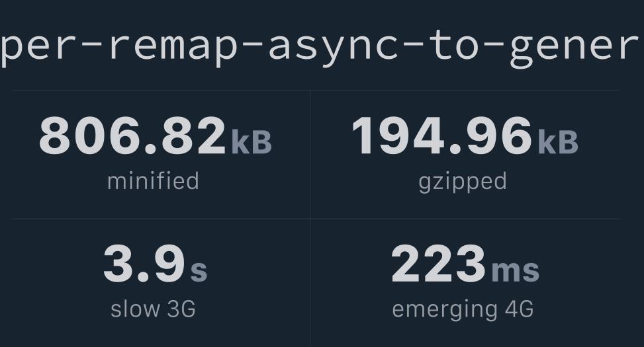Click the kB unit beside 806.82
Screen dimensions: 644x347
click(x=252, y=142)
